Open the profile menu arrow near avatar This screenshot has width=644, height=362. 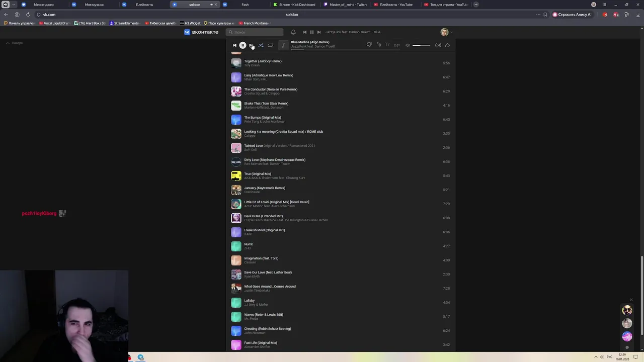(451, 32)
